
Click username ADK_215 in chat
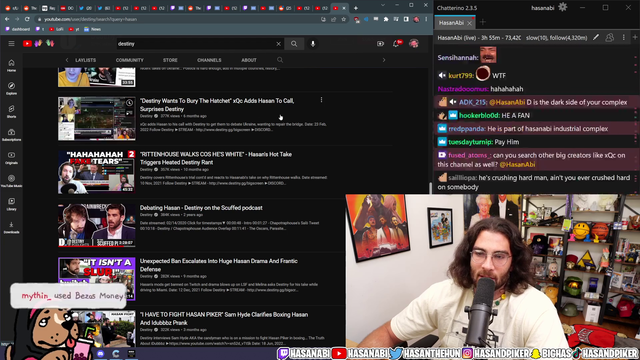tap(473, 102)
